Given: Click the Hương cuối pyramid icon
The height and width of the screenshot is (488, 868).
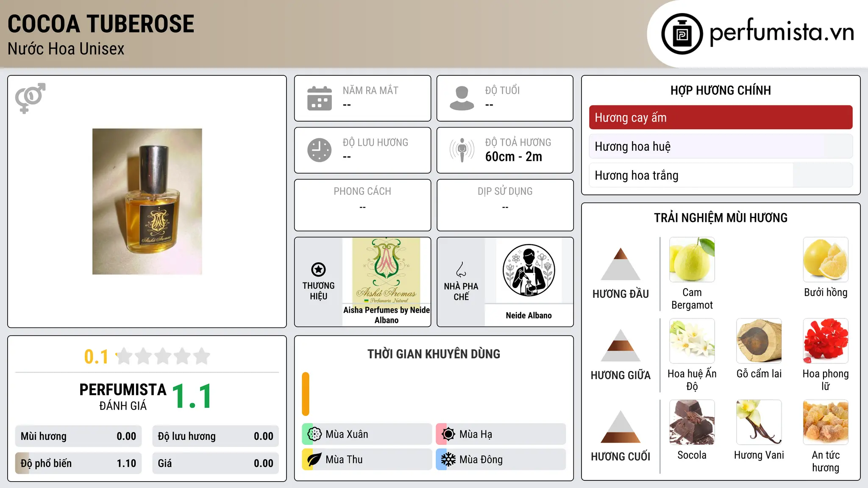Looking at the screenshot, I should pos(620,427).
